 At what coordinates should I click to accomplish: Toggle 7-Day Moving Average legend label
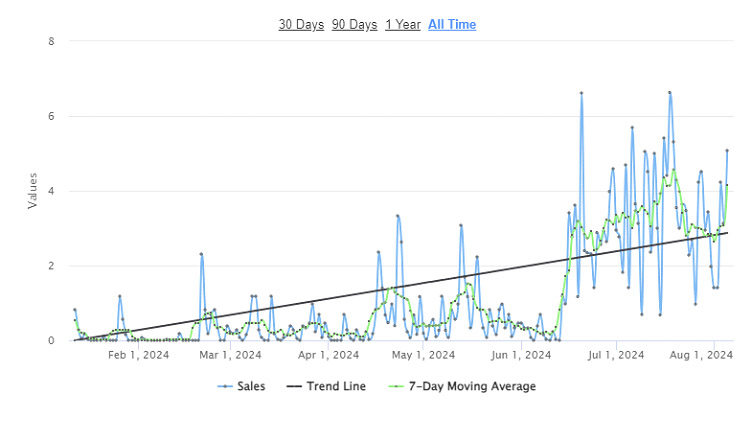coord(472,386)
